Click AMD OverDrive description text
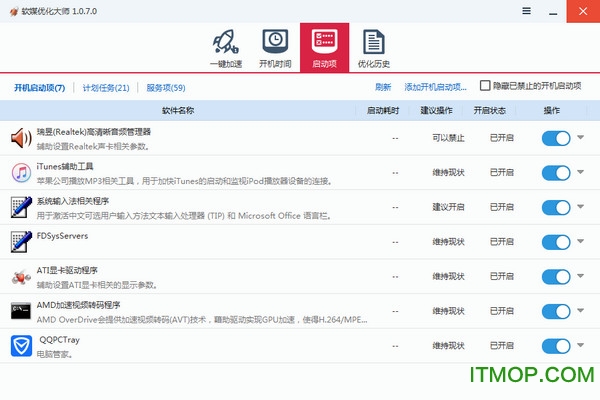This screenshot has height=400, width=600. pyautogui.click(x=202, y=320)
